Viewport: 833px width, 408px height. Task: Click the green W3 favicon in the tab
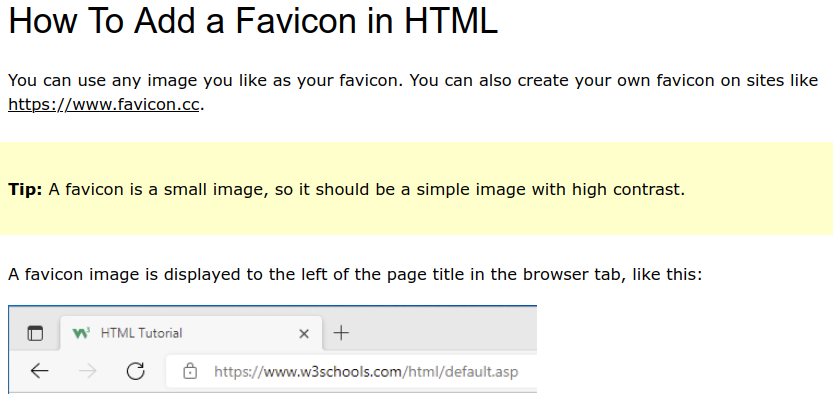click(x=83, y=332)
